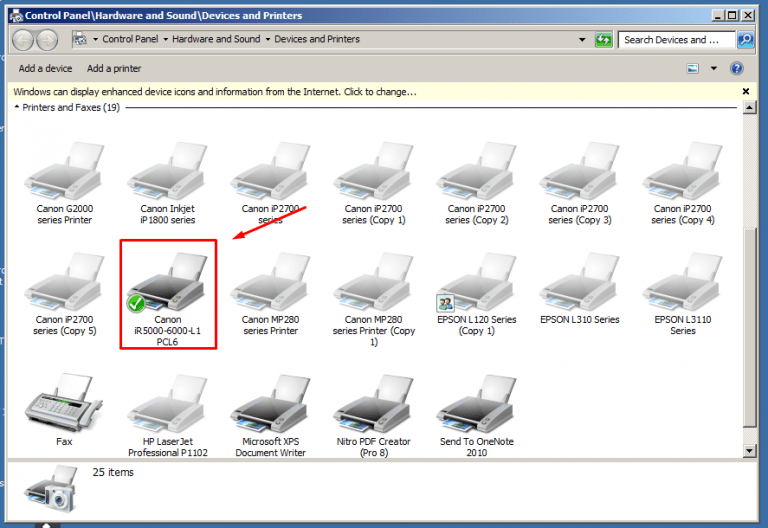The height and width of the screenshot is (528, 768).
Task: Click the details pane printer and camera icon
Action: (52, 489)
